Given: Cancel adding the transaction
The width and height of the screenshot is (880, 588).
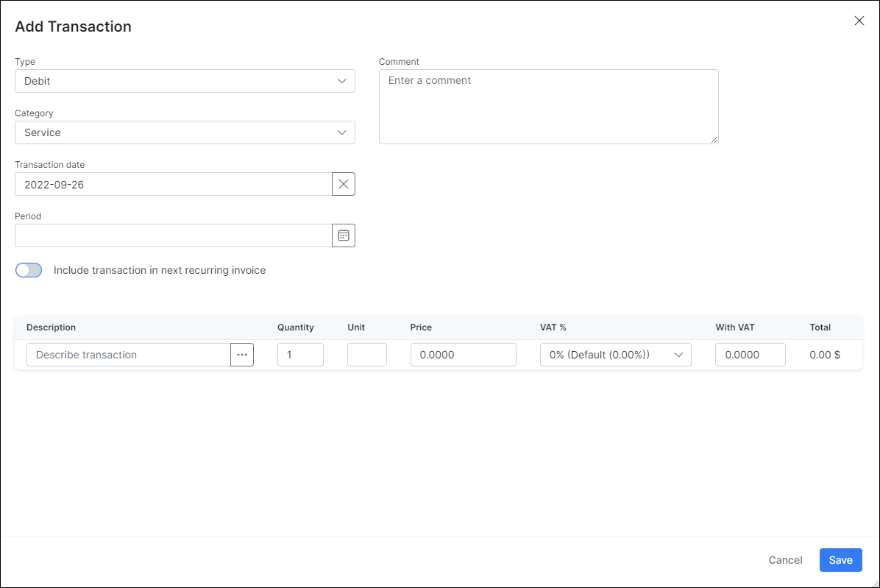Looking at the screenshot, I should pyautogui.click(x=784, y=560).
